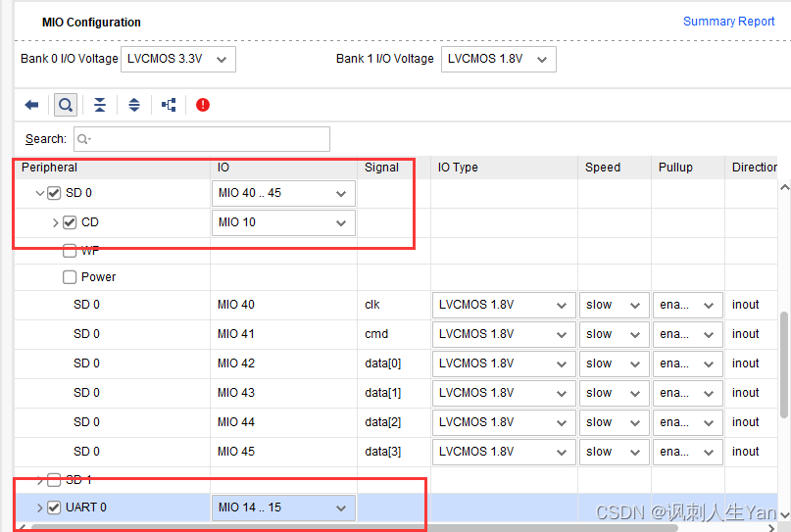The width and height of the screenshot is (791, 532).
Task: Click the vertical scrollbar thumb
Action: [x=784, y=364]
